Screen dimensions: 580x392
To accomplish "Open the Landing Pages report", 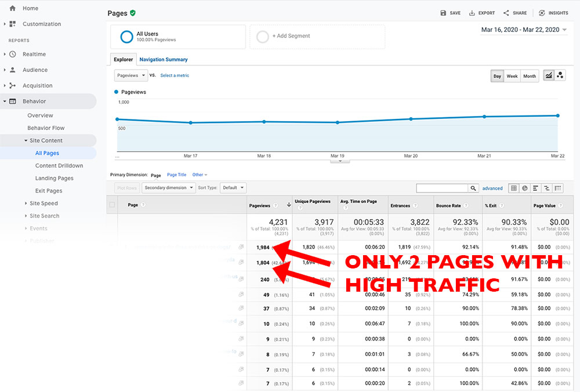I will (55, 178).
